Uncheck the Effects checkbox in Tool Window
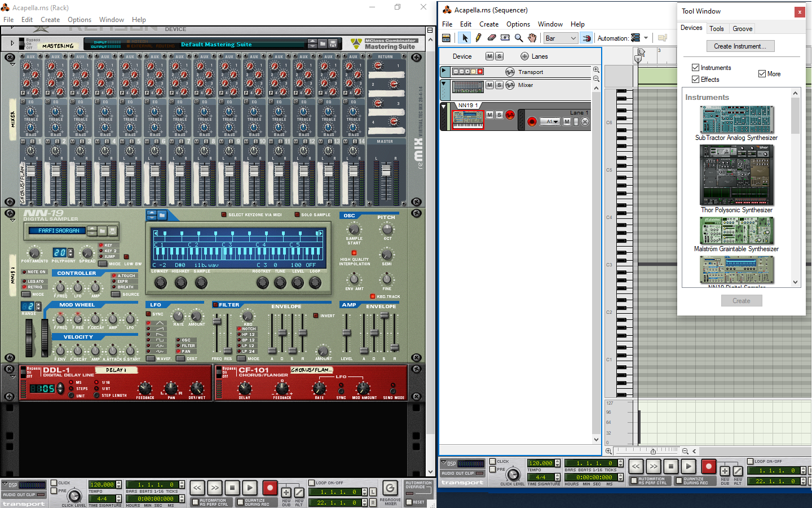 tap(695, 80)
